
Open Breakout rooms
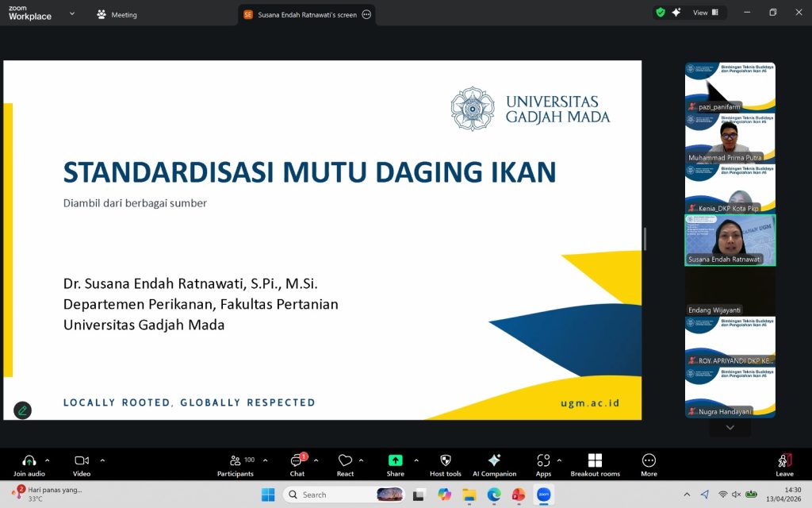595,461
